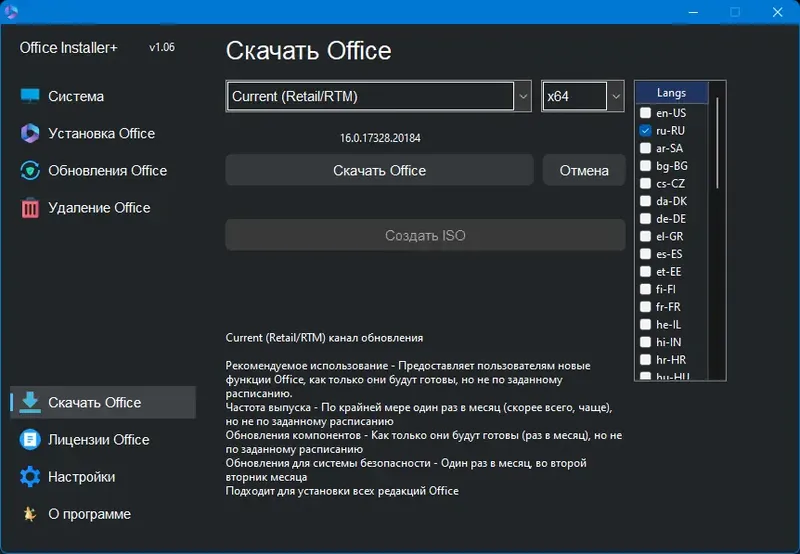The width and height of the screenshot is (800, 554).
Task: Select the fr-FR language checkbox
Action: [646, 307]
